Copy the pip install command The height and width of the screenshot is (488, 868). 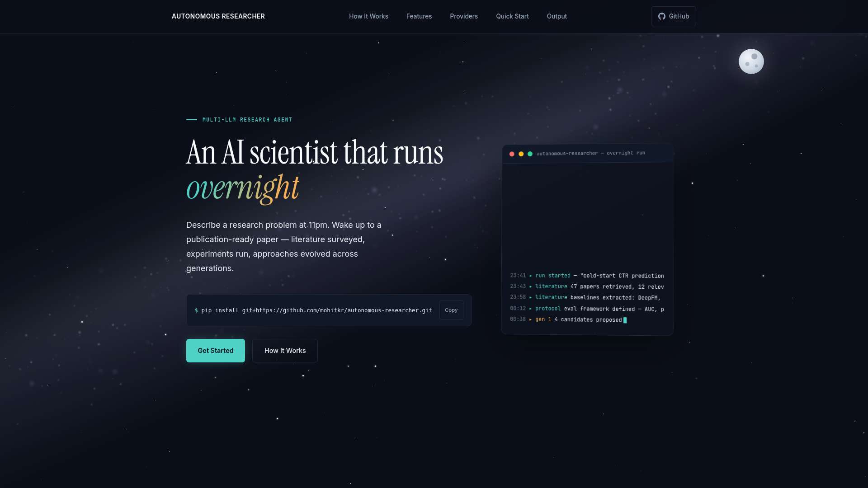point(451,310)
